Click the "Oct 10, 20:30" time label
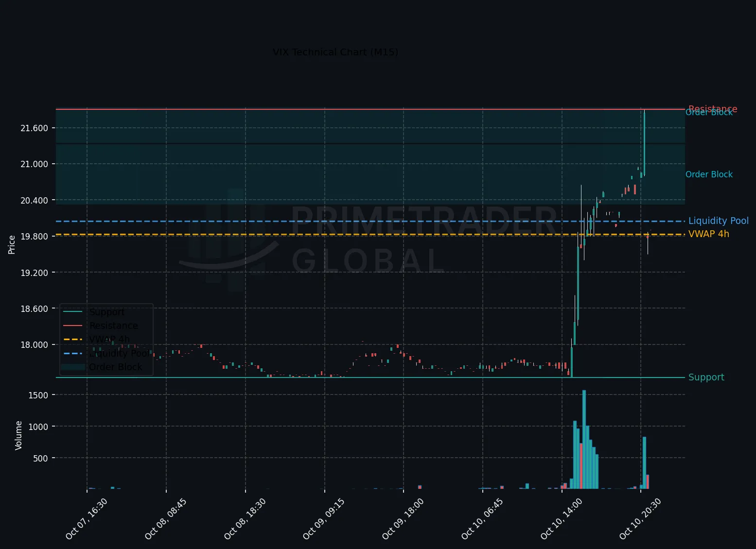Image resolution: width=756 pixels, height=549 pixels. point(640,518)
